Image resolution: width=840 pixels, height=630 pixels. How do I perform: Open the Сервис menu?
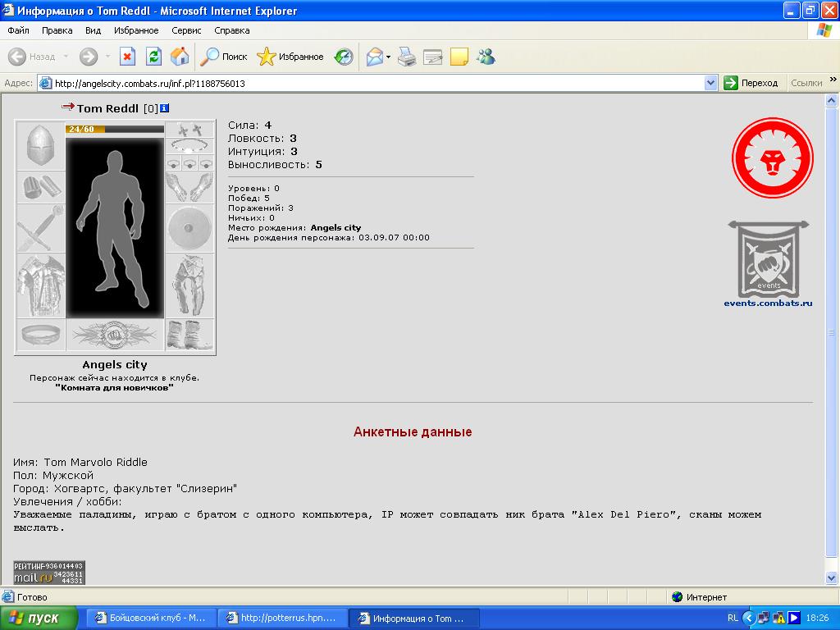pos(186,30)
